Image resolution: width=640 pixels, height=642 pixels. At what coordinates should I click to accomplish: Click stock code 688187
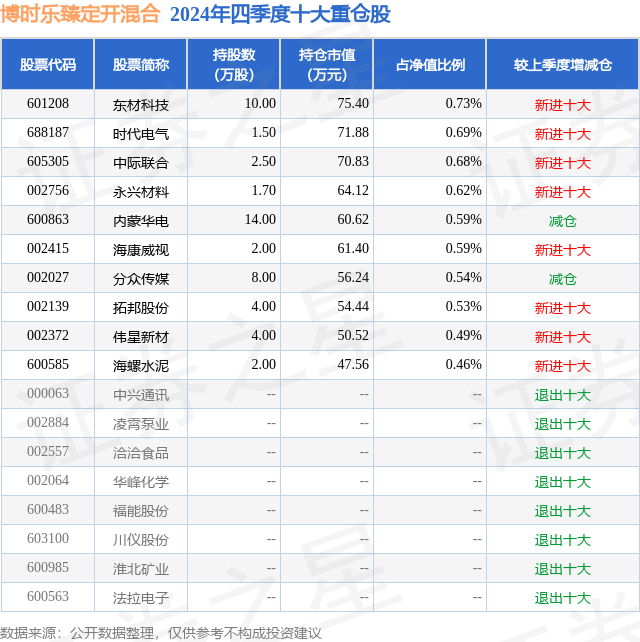[48, 133]
